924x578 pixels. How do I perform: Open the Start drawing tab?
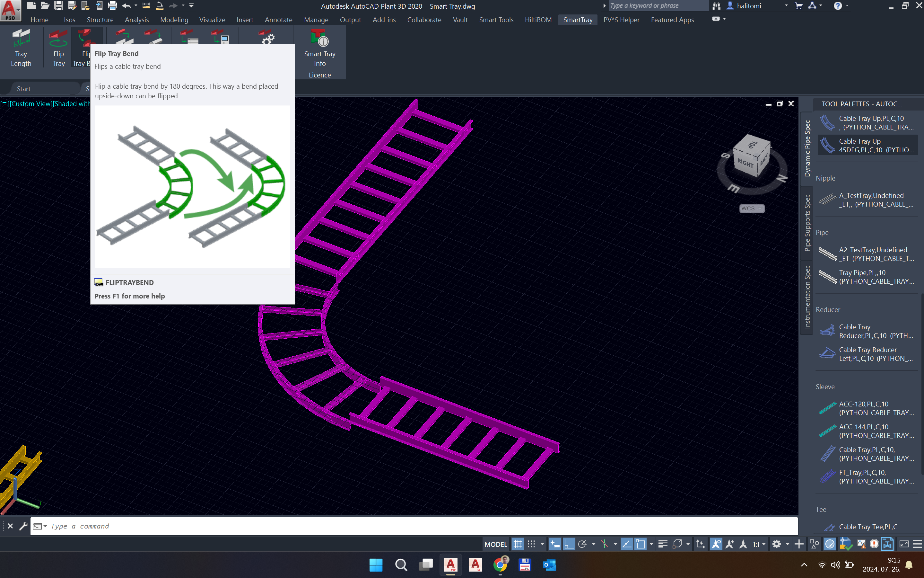point(24,89)
